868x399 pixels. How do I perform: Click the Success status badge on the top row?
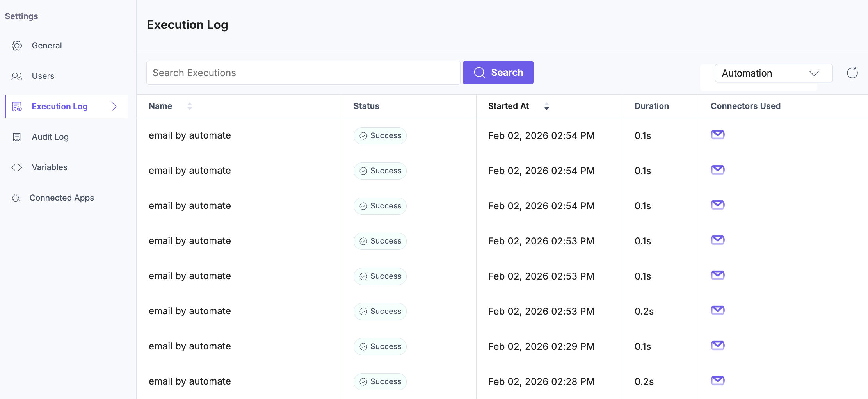click(380, 135)
